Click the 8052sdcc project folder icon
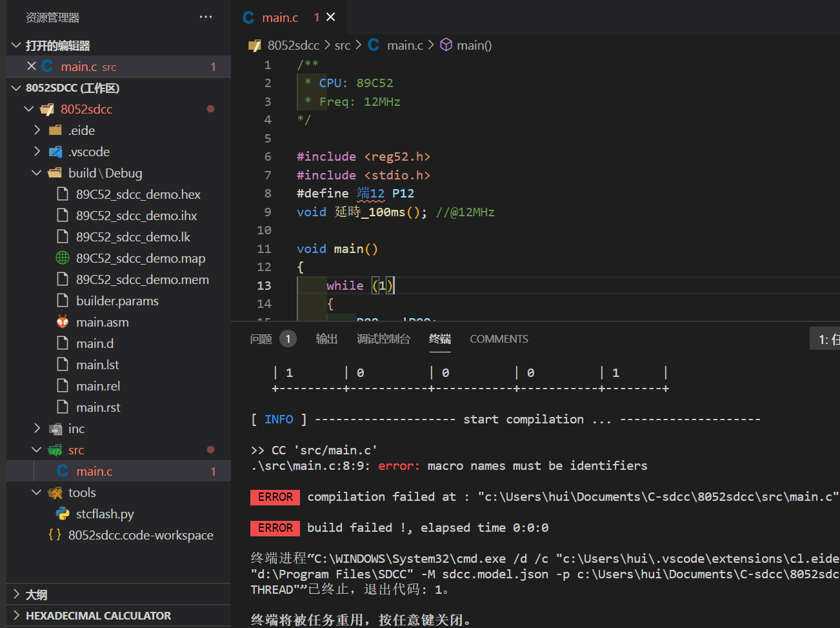 point(47,109)
